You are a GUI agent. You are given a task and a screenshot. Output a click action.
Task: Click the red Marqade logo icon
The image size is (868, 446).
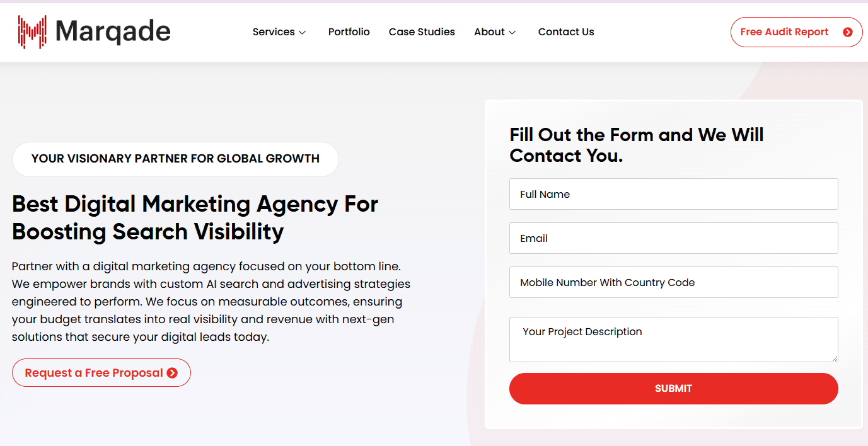[32, 32]
